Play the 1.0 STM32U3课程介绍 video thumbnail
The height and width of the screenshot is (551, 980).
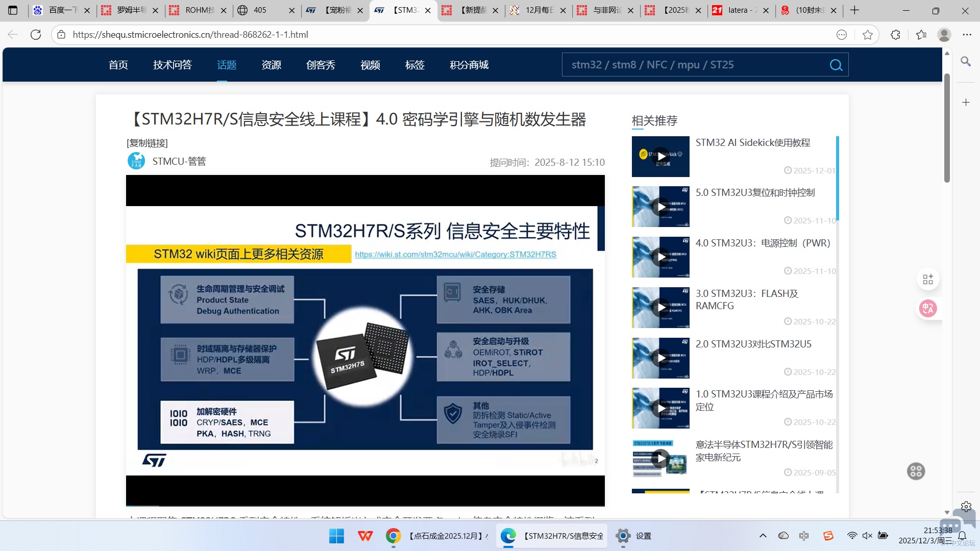(660, 408)
